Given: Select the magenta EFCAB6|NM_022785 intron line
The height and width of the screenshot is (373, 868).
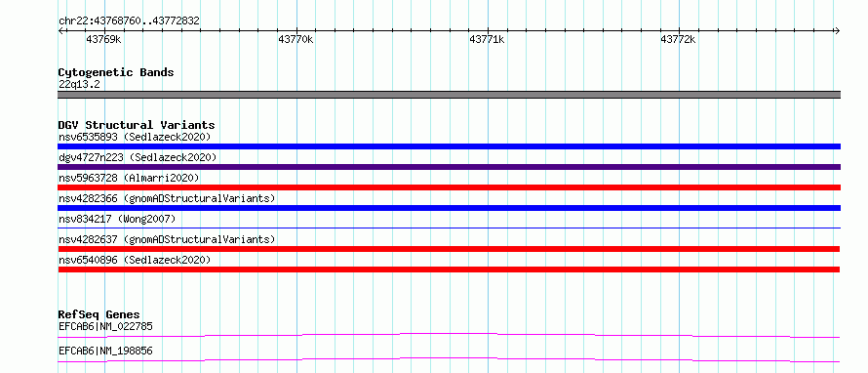Looking at the screenshot, I should click(x=449, y=335).
